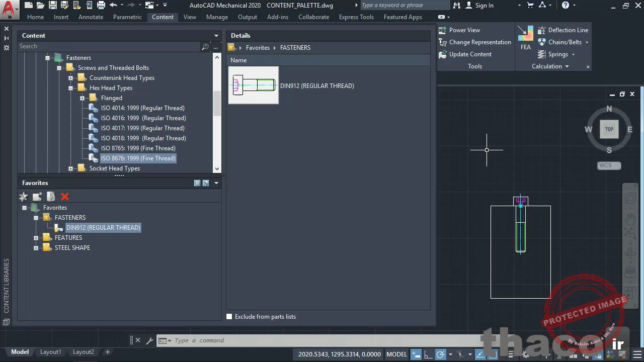Click the Open file icon
The height and width of the screenshot is (362, 644).
pyautogui.click(x=40, y=6)
